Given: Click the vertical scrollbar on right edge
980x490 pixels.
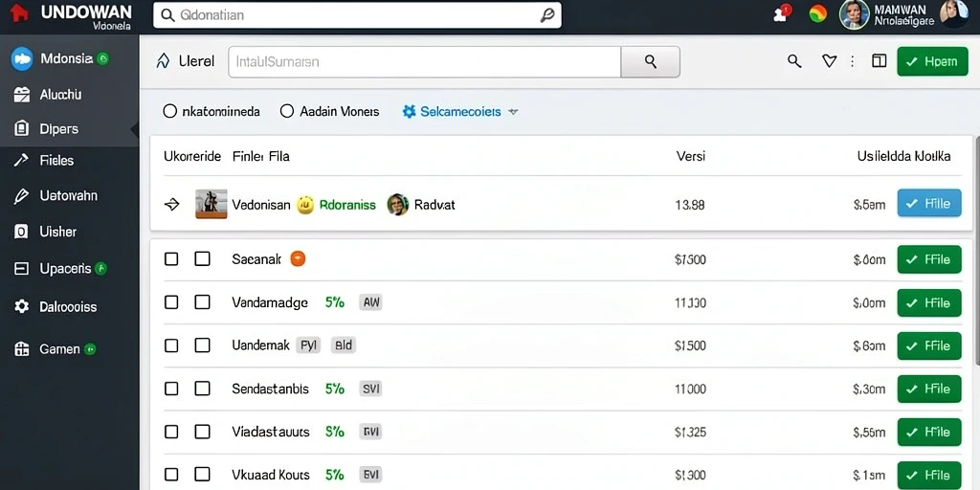Looking at the screenshot, I should click(977, 250).
